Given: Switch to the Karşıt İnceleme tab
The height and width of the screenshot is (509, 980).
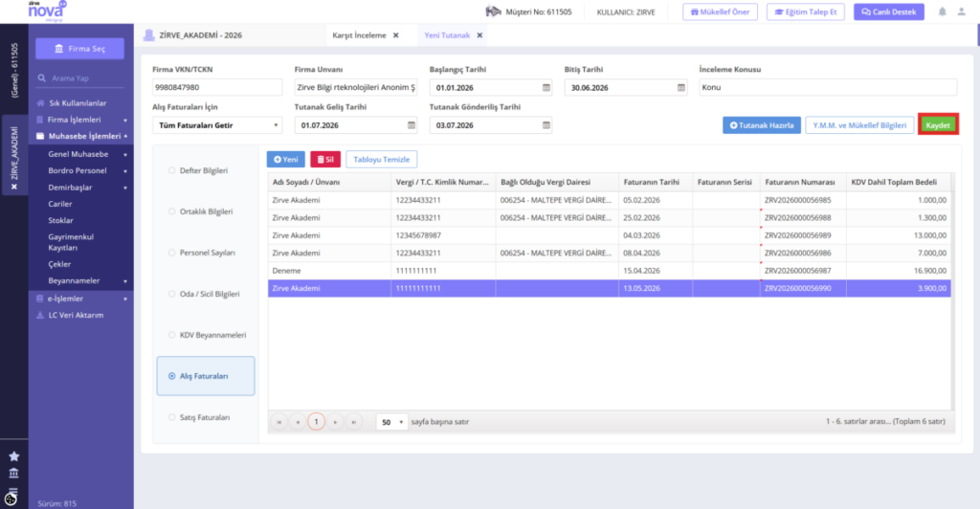Looking at the screenshot, I should (x=360, y=35).
